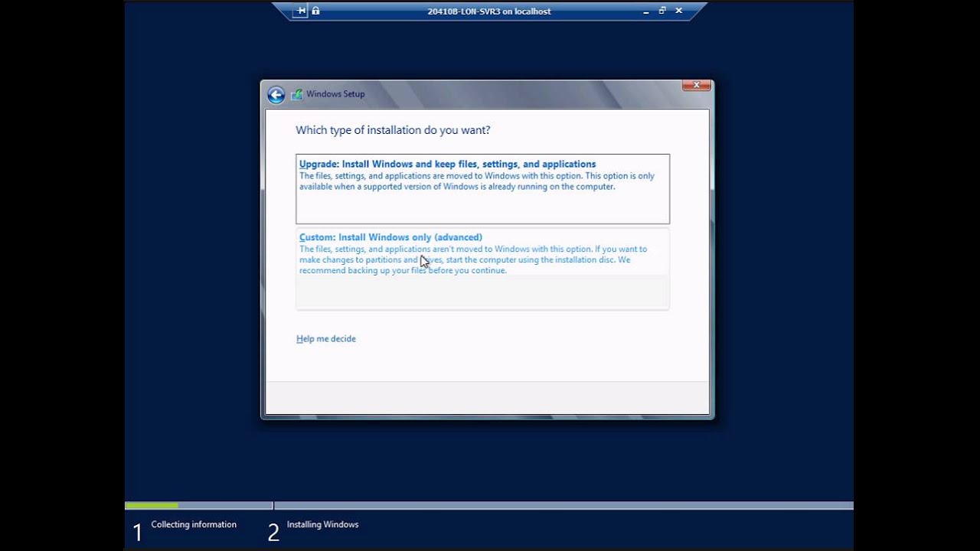This screenshot has height=551, width=980.
Task: Click the pin icon in the VM connection bar
Action: pyautogui.click(x=302, y=11)
